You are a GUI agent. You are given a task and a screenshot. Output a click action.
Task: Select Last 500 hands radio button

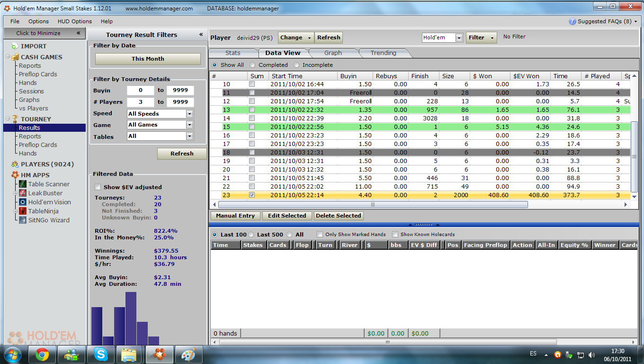click(251, 235)
